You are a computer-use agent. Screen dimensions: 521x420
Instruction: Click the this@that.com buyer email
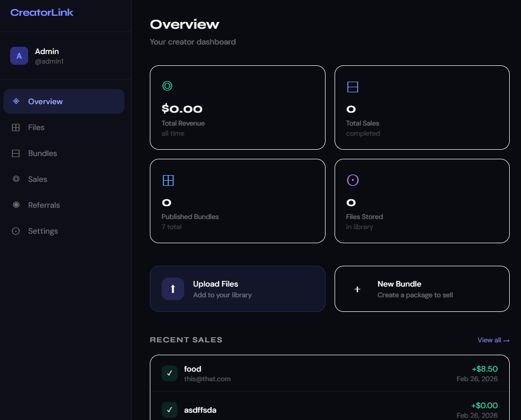click(207, 379)
